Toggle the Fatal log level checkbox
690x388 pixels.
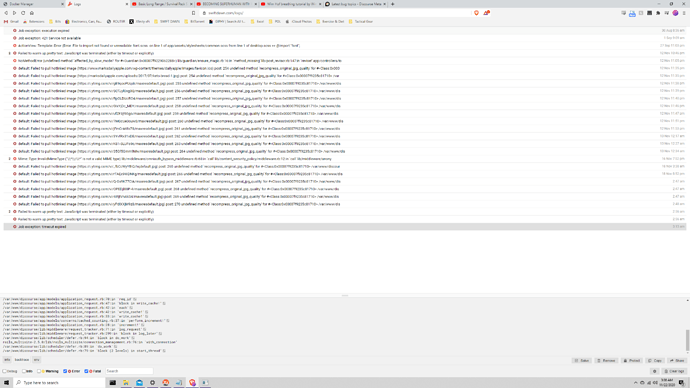(x=86, y=371)
